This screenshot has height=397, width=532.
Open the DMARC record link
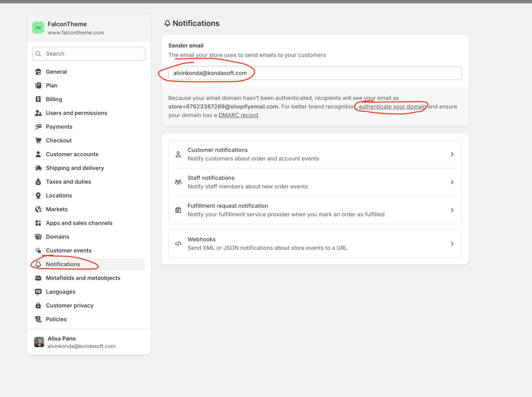pos(238,115)
